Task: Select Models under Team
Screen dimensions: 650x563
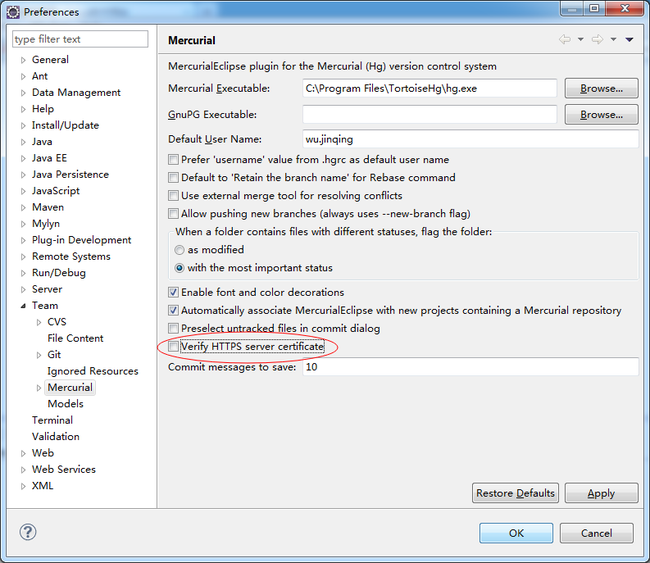Action: [65, 404]
